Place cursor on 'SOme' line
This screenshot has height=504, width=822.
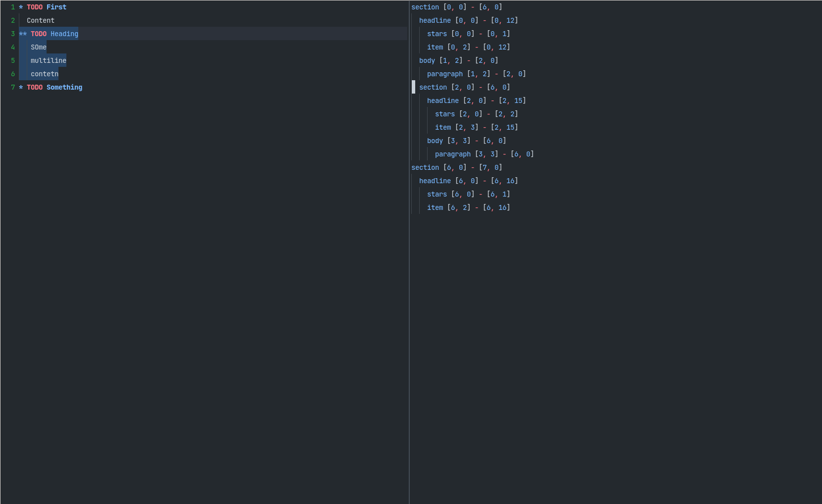click(x=39, y=47)
